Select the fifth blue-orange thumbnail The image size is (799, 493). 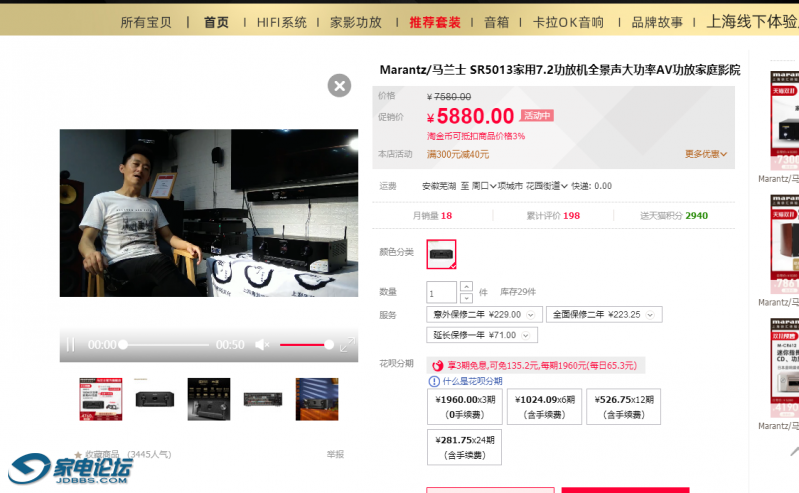tap(317, 399)
